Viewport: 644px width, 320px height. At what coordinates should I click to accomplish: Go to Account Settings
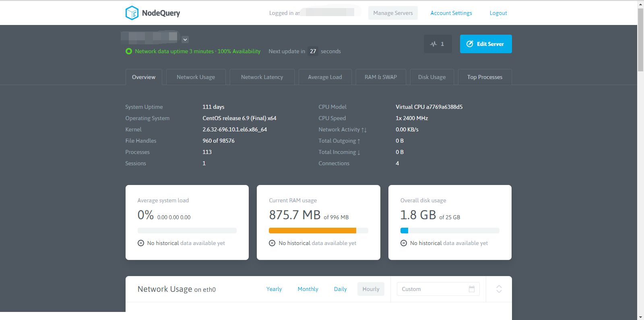point(451,13)
